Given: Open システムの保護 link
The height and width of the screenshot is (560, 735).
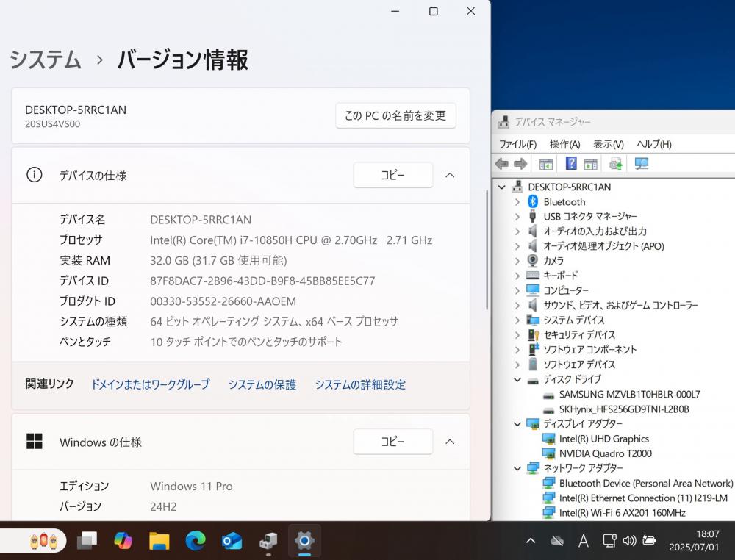Looking at the screenshot, I should coord(262,385).
